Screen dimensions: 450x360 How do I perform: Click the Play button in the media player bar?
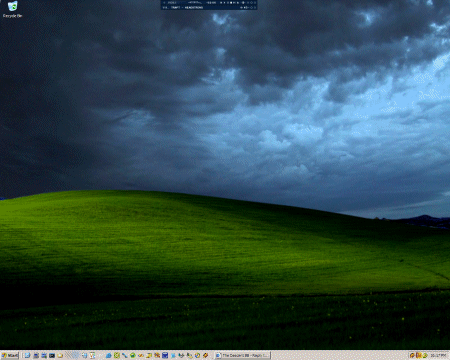[x=224, y=3]
